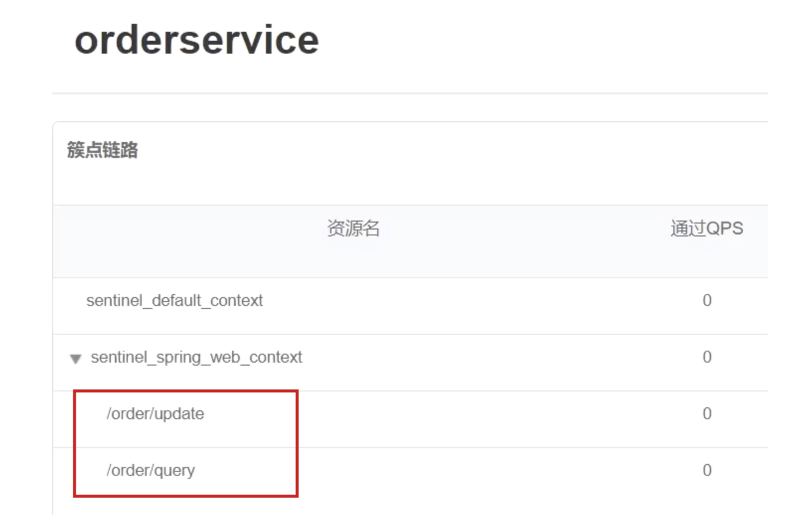Click the 资源名 column header
800x532 pixels.
(x=353, y=228)
